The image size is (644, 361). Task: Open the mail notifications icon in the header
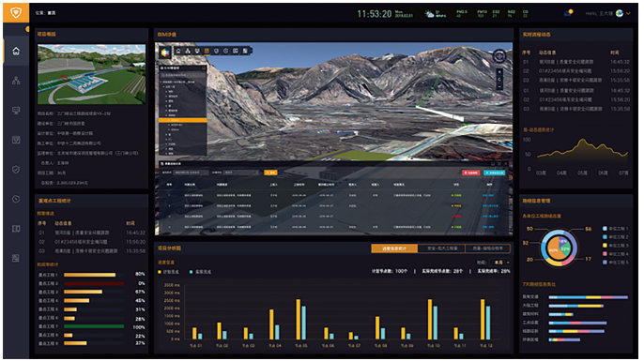569,13
